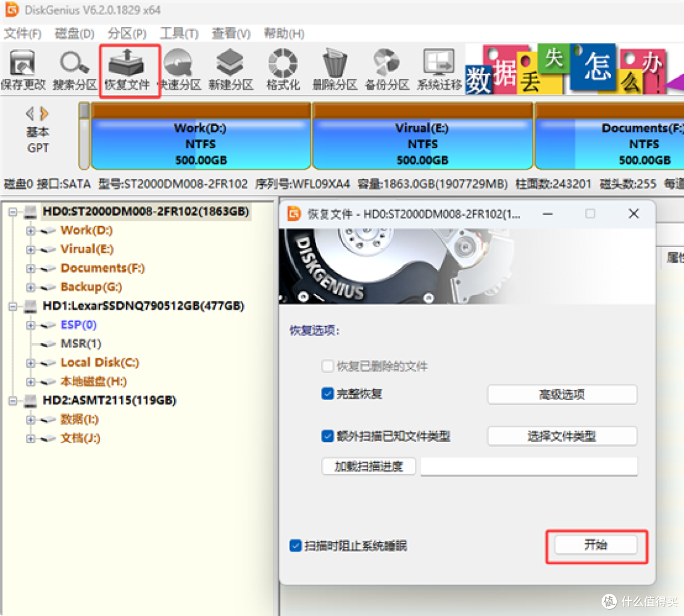Image resolution: width=684 pixels, height=616 pixels.
Task: Select HD1 Lexar SSD disk icon
Action: [x=30, y=306]
